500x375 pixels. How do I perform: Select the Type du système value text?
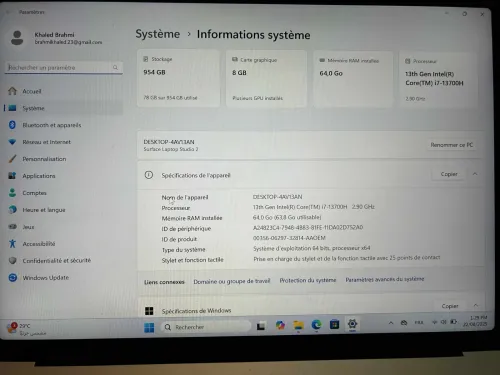coord(311,248)
